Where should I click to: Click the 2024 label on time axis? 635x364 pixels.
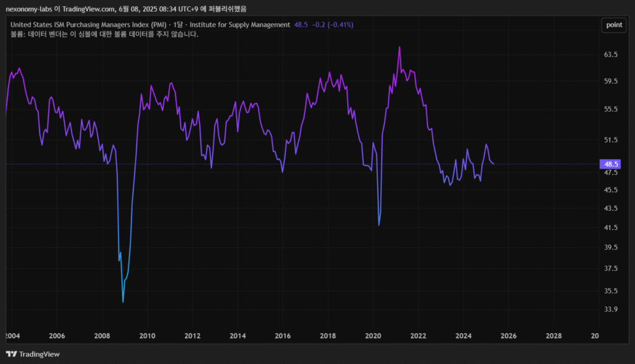coord(463,335)
